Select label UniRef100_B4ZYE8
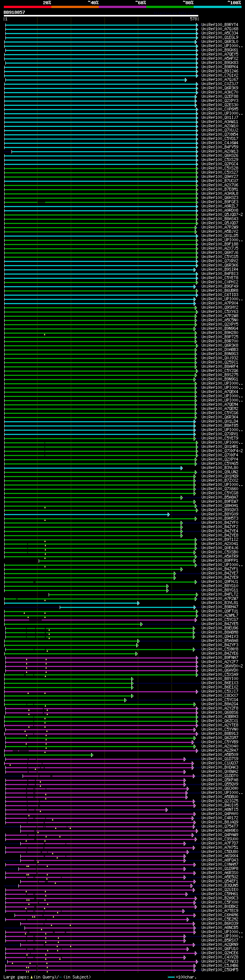Viewport: 245px width, 980px height. click(x=220, y=535)
